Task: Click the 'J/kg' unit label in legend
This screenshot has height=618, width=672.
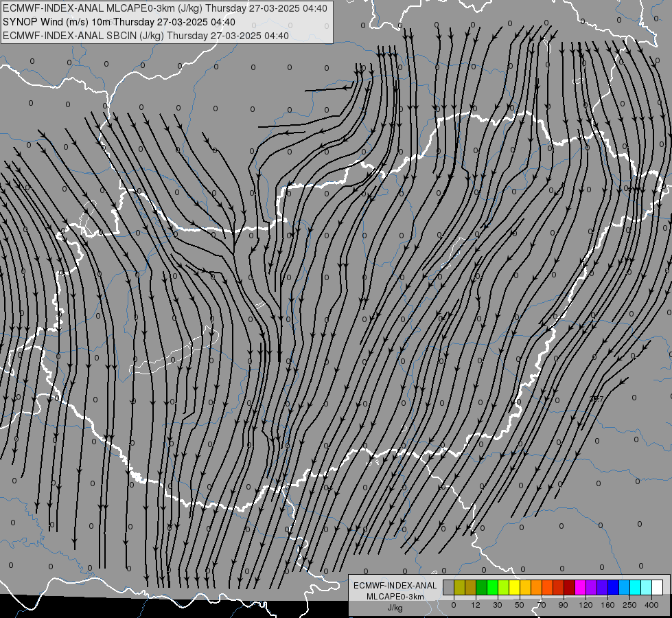Action: 395,608
